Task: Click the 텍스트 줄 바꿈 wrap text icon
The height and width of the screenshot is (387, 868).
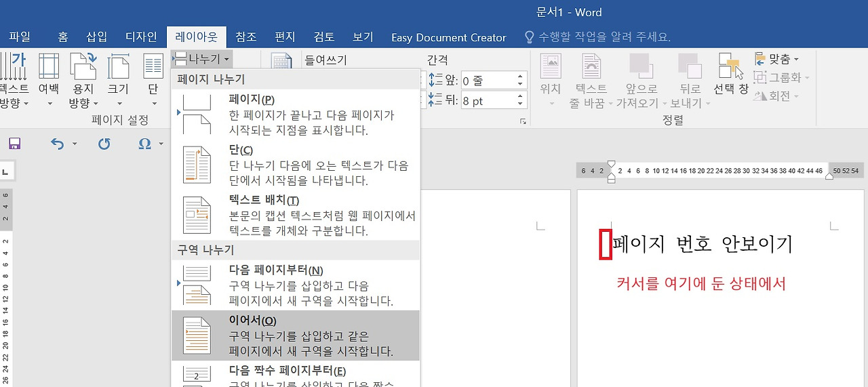Action: coord(591,66)
